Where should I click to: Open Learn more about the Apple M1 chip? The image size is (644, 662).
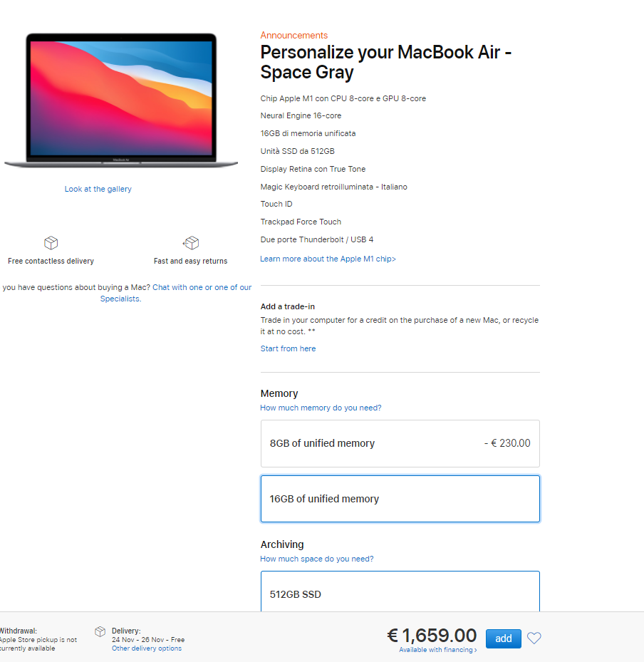point(328,259)
